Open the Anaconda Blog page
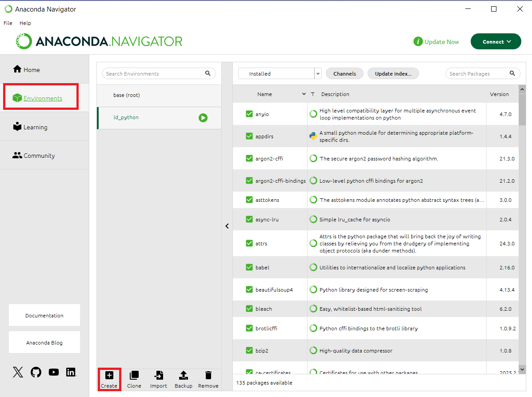The width and height of the screenshot is (532, 397). coord(44,342)
